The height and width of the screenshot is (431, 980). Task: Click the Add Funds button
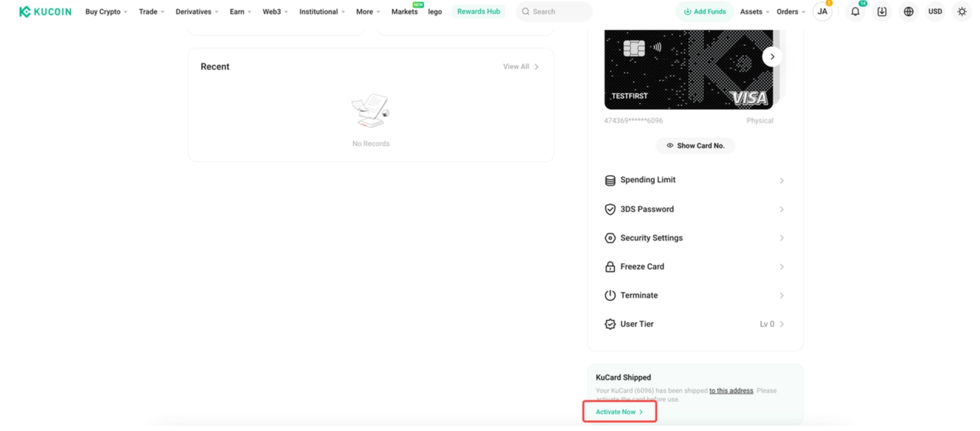[704, 11]
